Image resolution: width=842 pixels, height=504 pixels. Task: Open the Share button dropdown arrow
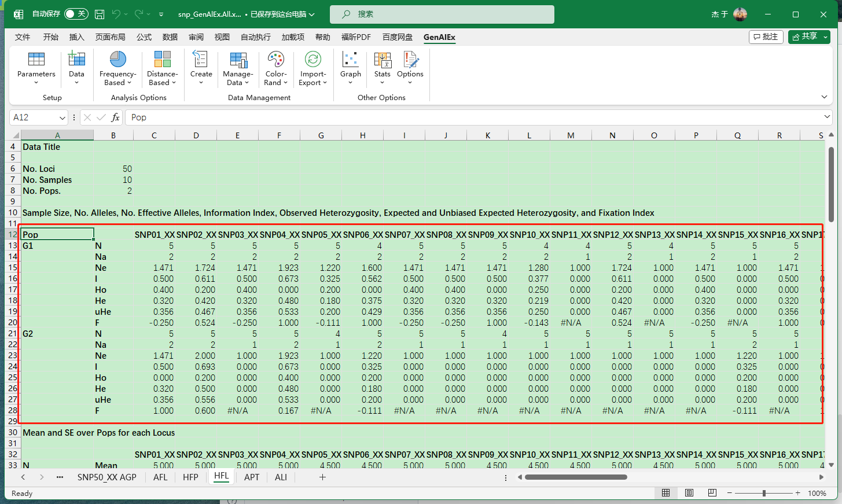(x=826, y=36)
